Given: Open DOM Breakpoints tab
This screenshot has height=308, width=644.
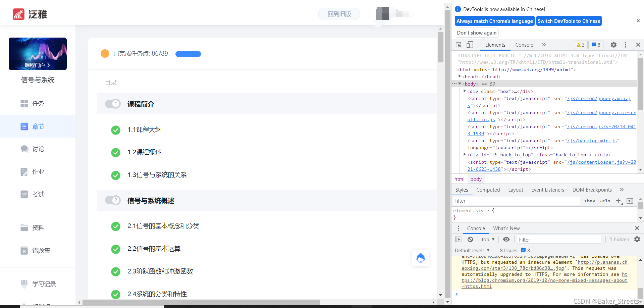Looking at the screenshot, I should pos(592,190).
